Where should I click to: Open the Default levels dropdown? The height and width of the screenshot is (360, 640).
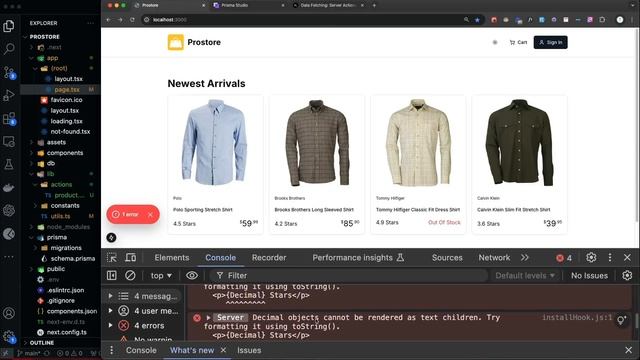click(525, 276)
